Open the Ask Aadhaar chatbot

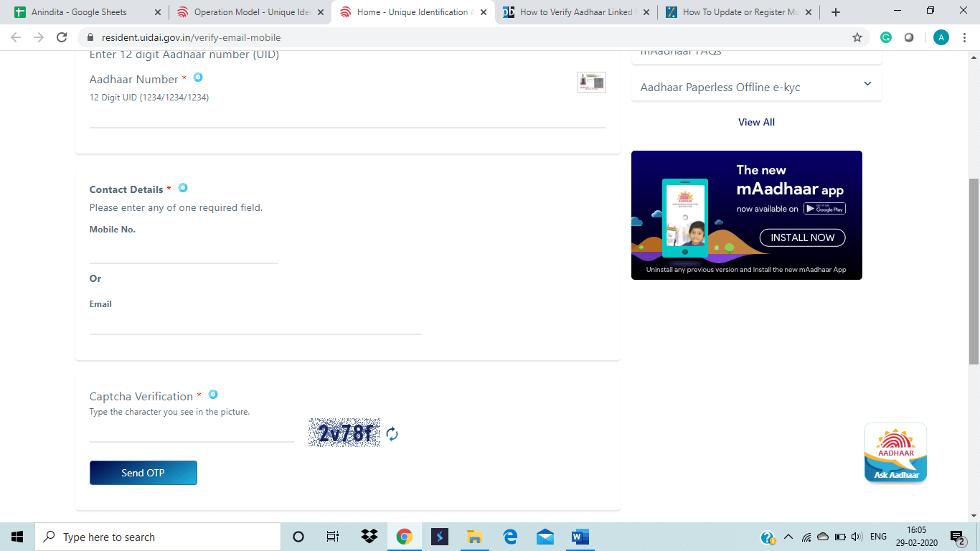click(895, 453)
